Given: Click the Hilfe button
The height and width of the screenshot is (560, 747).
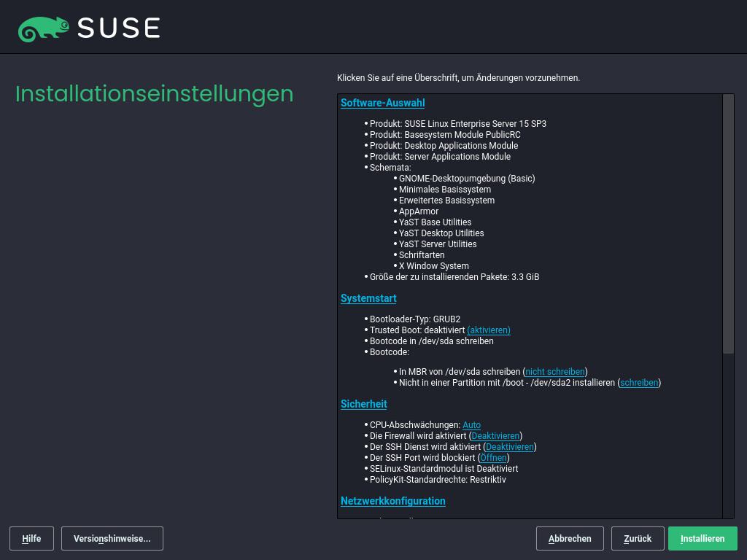Looking at the screenshot, I should pyautogui.click(x=31, y=539).
